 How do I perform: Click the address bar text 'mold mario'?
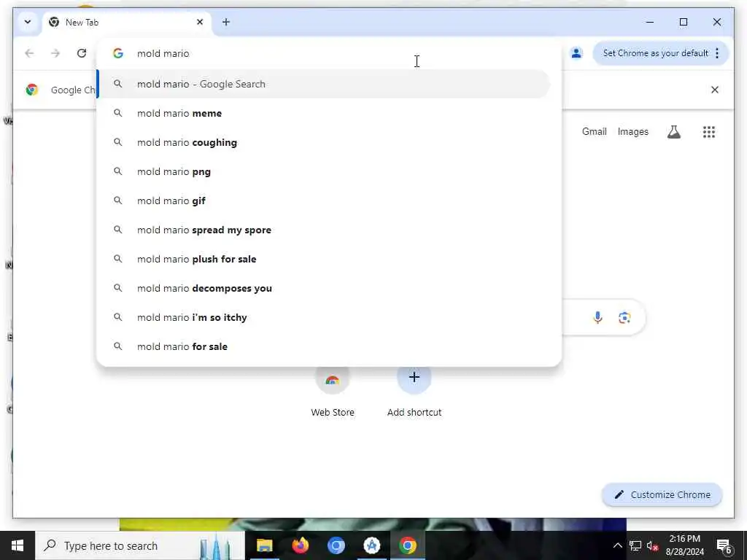pos(163,53)
